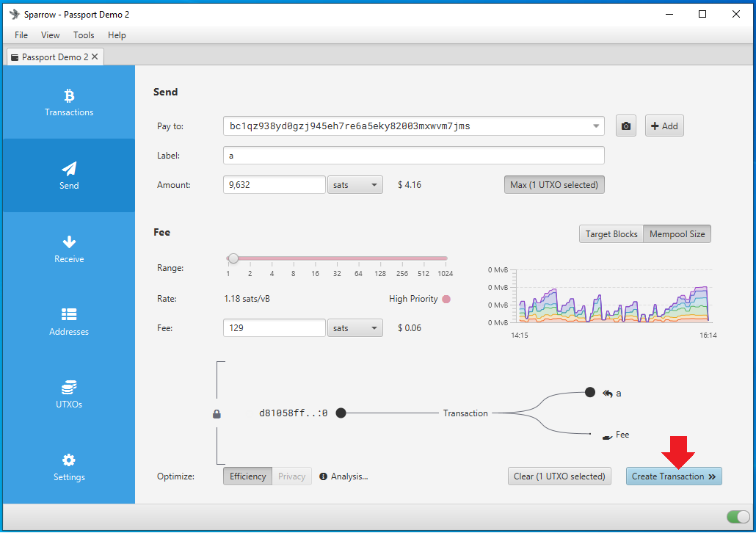Click the Fee output hand icon

point(607,437)
